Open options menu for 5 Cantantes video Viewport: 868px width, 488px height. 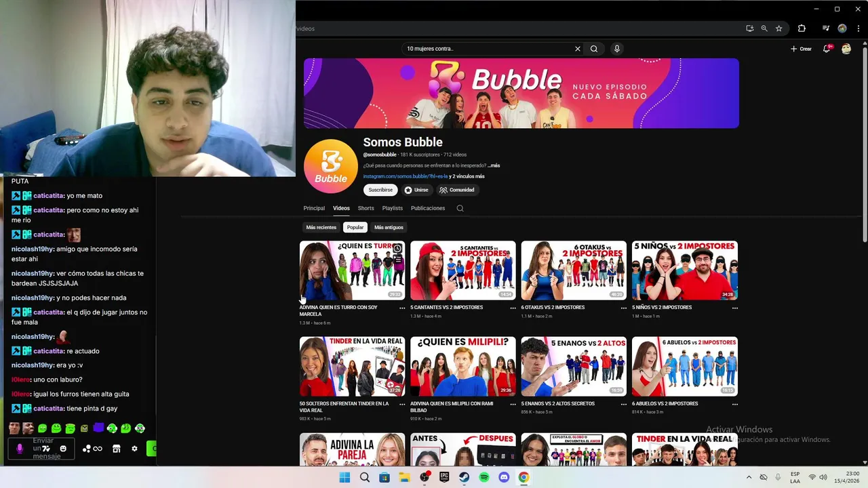tap(513, 308)
